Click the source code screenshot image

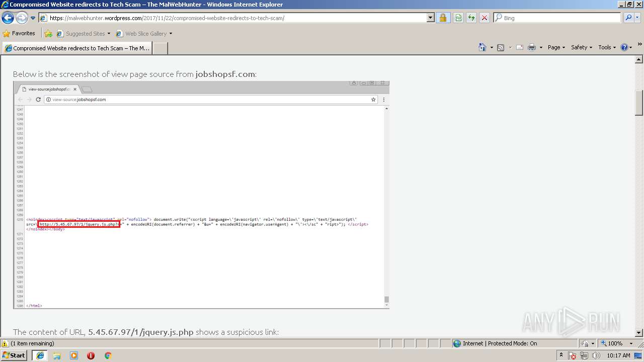201,195
